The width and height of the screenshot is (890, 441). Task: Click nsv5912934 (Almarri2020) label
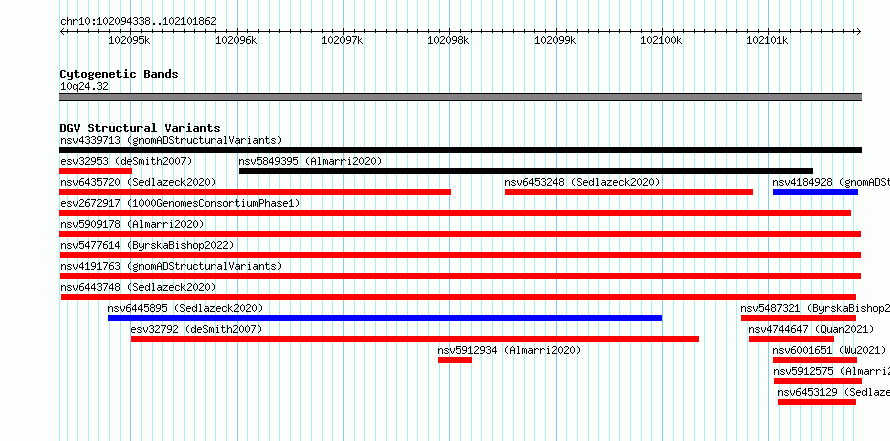pyautogui.click(x=509, y=350)
